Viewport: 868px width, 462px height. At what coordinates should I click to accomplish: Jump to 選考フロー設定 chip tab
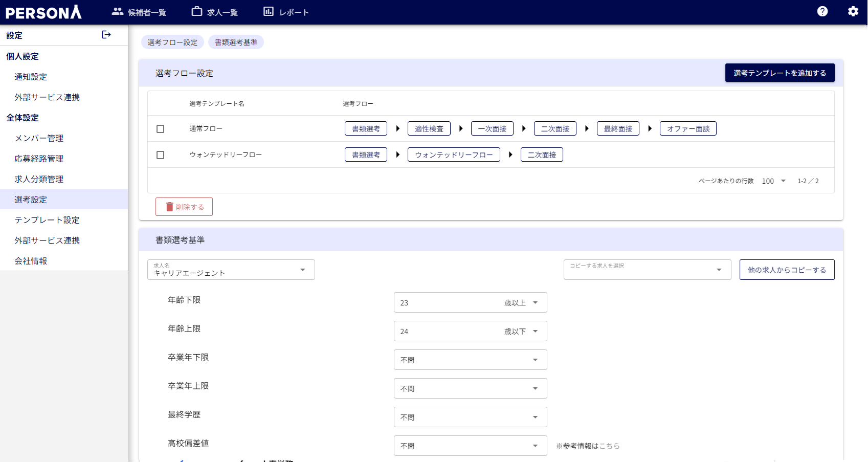pos(172,42)
